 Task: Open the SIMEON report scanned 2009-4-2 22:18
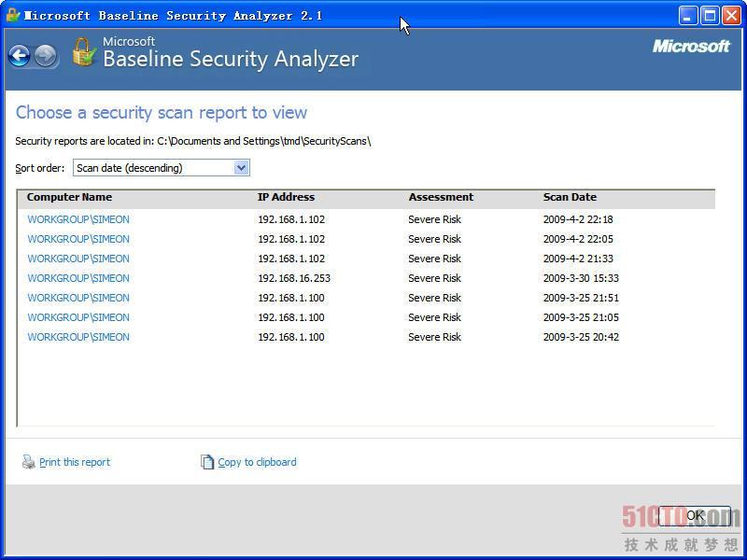[x=78, y=219]
